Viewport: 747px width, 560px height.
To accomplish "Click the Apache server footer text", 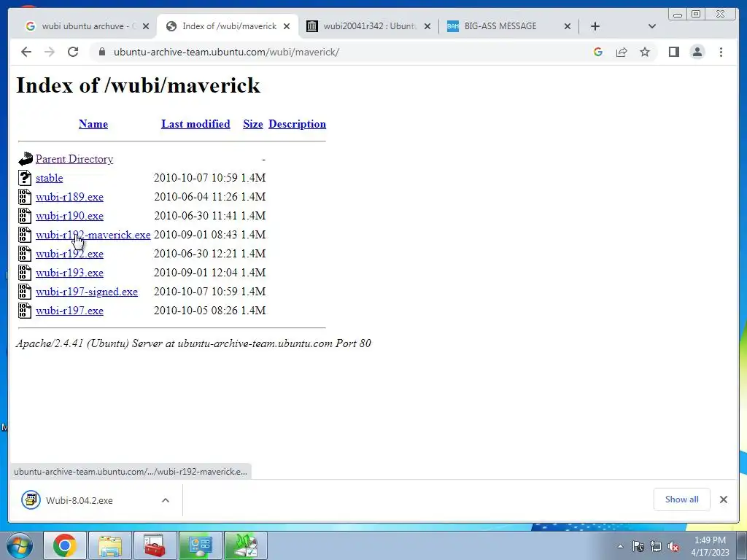I will tap(193, 343).
